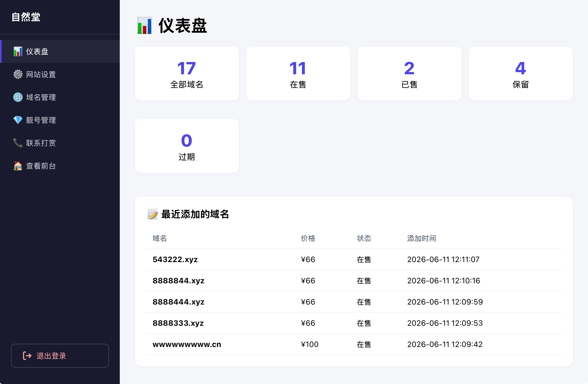
Task: Click the 在售 status of 543222.xyz
Action: [364, 260]
